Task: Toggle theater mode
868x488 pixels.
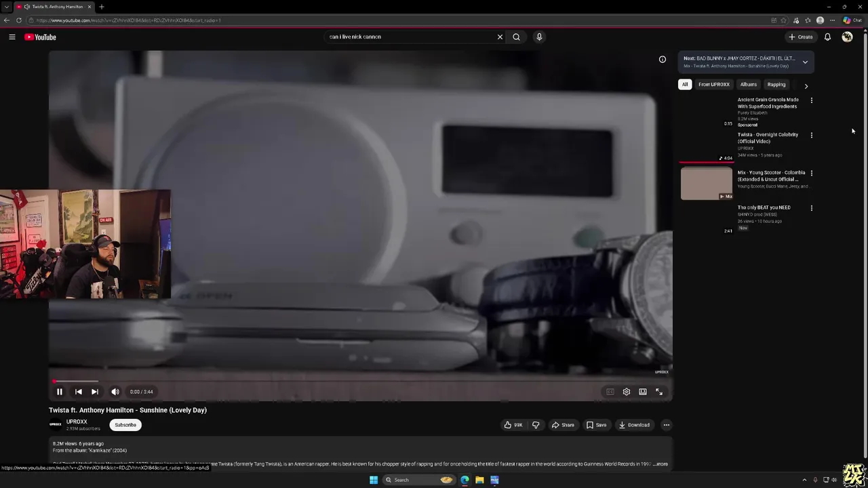Action: [x=643, y=392]
